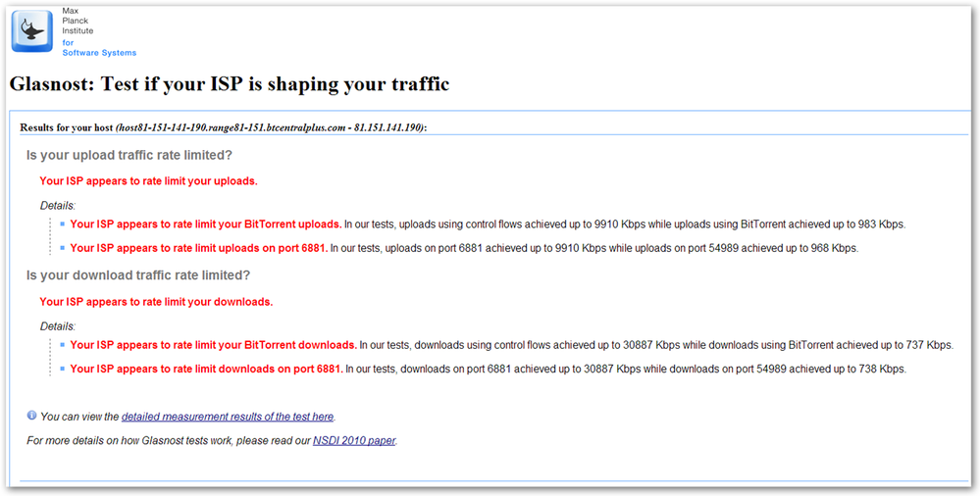Click the bullet before the BitTorrent uploads item
The height and width of the screenshot is (496, 980).
point(63,223)
